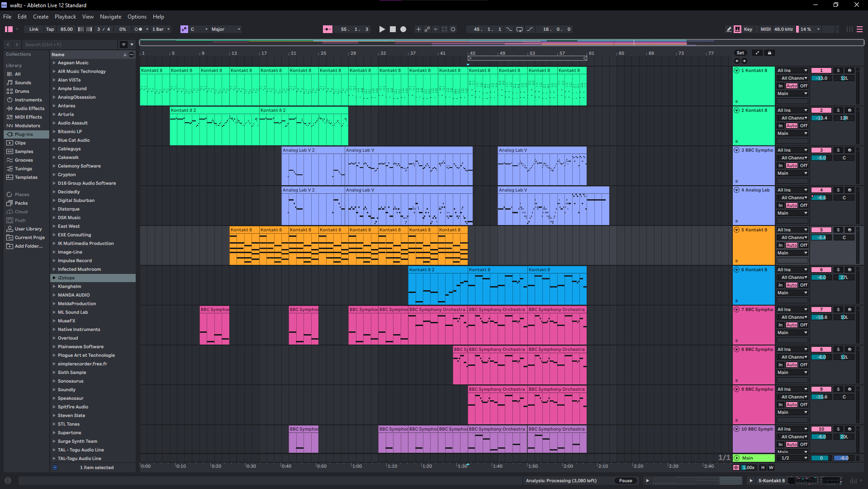This screenshot has height=489, width=868.
Task: Click the preview play button beside 5-Kontakt 8
Action: click(x=751, y=481)
